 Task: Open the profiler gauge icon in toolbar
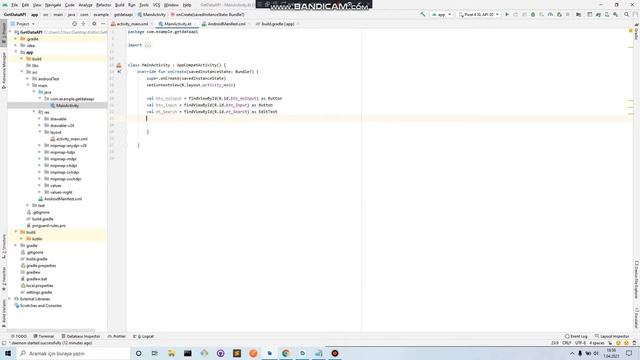coord(550,15)
